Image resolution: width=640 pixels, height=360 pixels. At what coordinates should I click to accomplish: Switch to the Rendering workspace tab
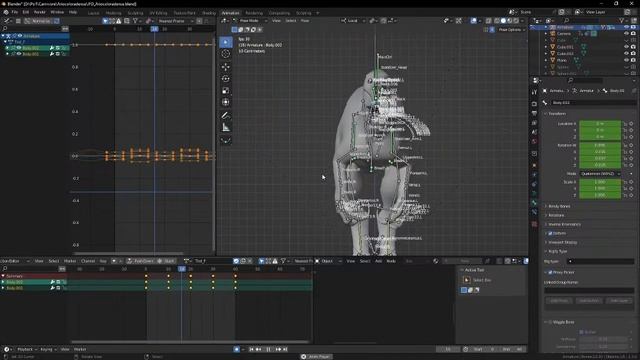pyautogui.click(x=254, y=13)
